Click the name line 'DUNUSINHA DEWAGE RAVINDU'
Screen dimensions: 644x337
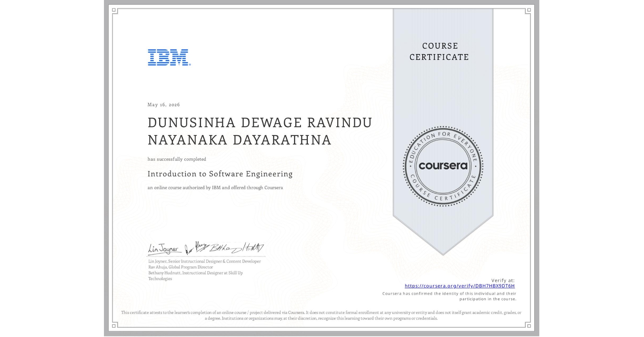pos(260,123)
